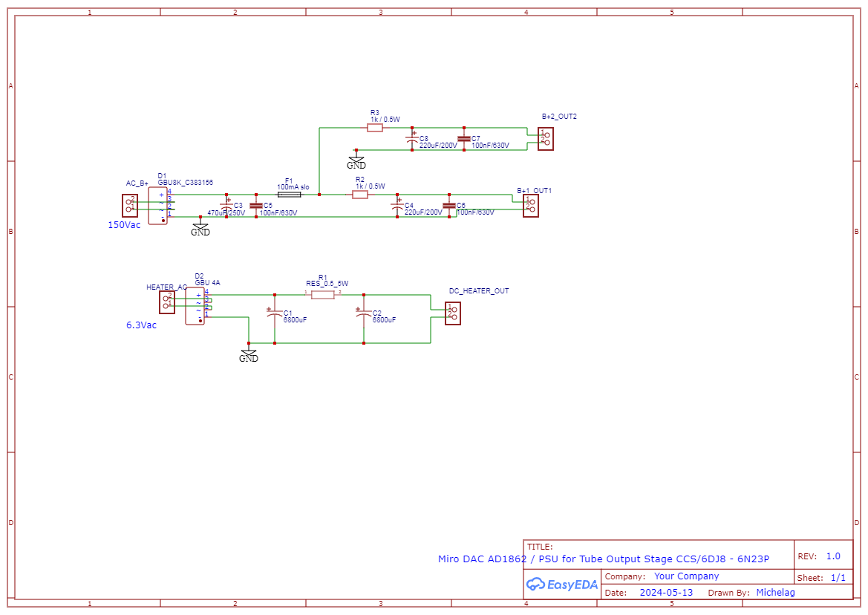The width and height of the screenshot is (868, 615).
Task: Click the date 2024-05-13 field
Action: click(667, 592)
